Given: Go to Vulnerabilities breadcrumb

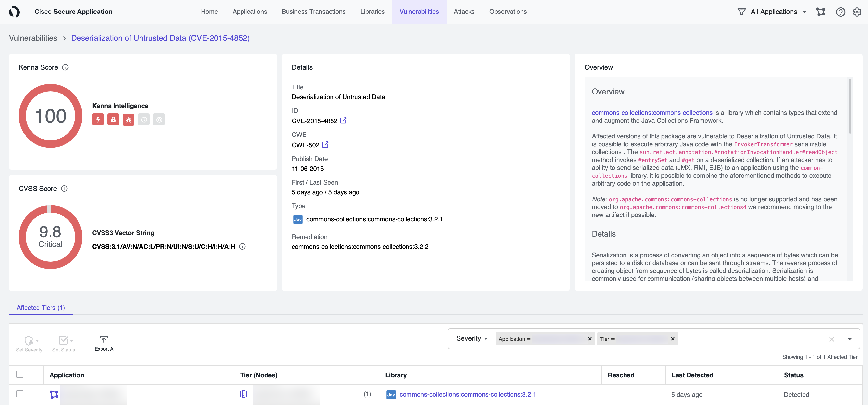Looking at the screenshot, I should coord(33,38).
